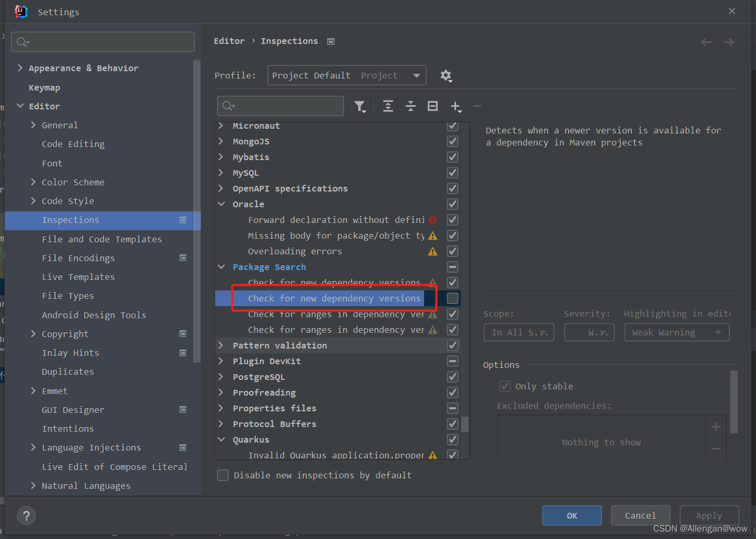Open the Profile dropdown for Project Default
756x539 pixels.
click(347, 75)
